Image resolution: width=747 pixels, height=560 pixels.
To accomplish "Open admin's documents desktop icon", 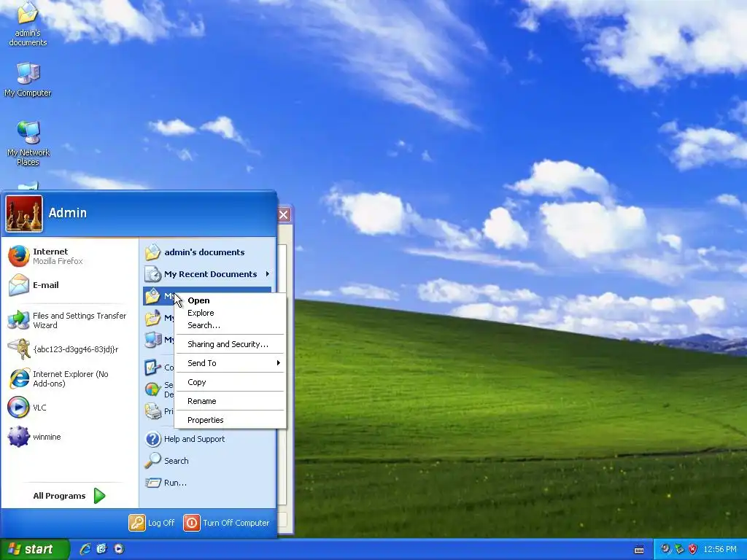I will point(28,24).
